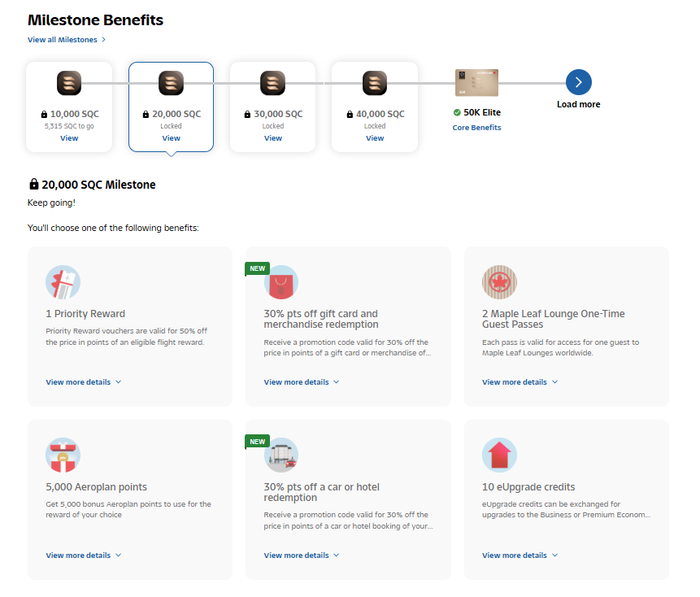
Task: Click the car or hotel redemption icon
Action: click(281, 455)
